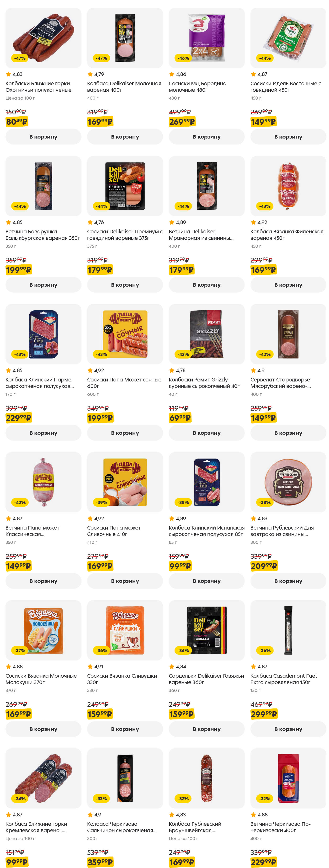
Task: Open Сардельки Delikaiser Говяжьи product link
Action: (206, 679)
